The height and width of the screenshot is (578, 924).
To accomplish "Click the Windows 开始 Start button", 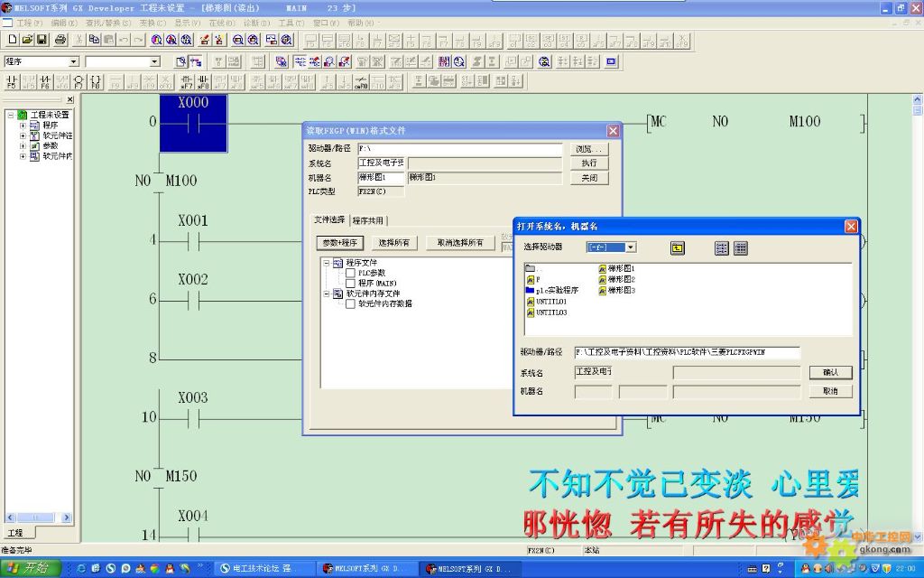I will pyautogui.click(x=30, y=568).
